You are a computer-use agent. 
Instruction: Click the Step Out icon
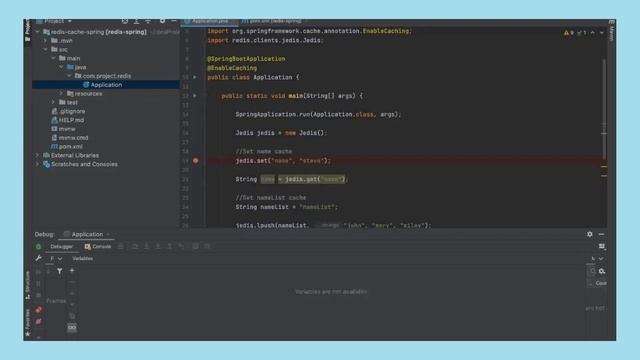(169, 247)
